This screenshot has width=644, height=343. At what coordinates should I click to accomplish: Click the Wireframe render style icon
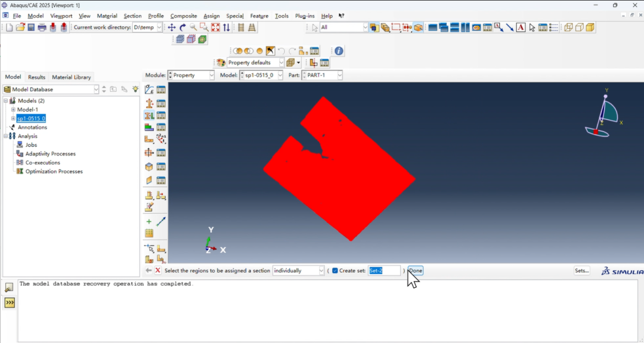(568, 27)
